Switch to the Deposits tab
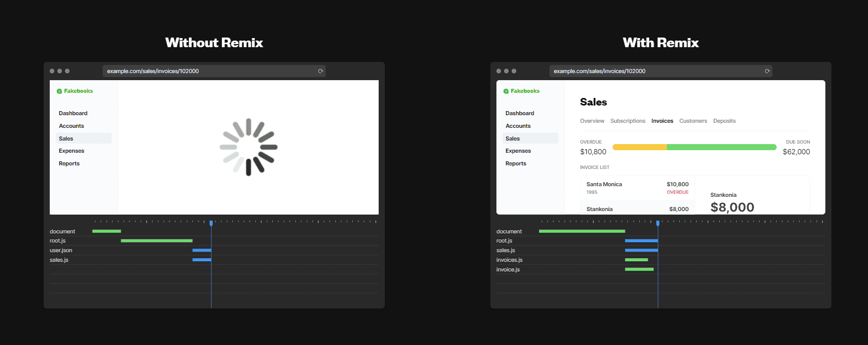868x345 pixels. [724, 121]
